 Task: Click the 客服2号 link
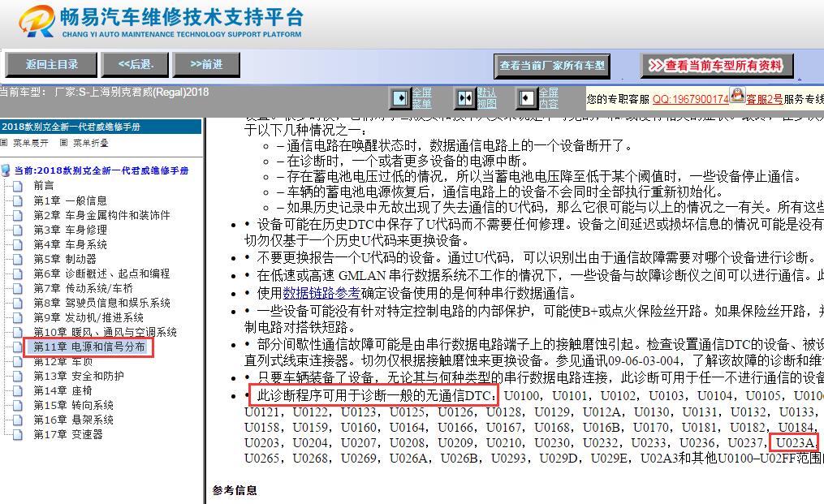tap(764, 99)
